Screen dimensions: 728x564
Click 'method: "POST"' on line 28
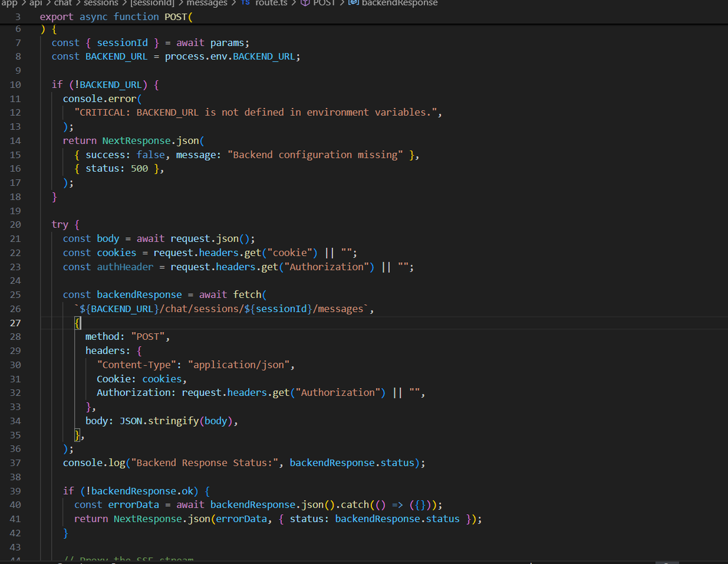(x=125, y=337)
